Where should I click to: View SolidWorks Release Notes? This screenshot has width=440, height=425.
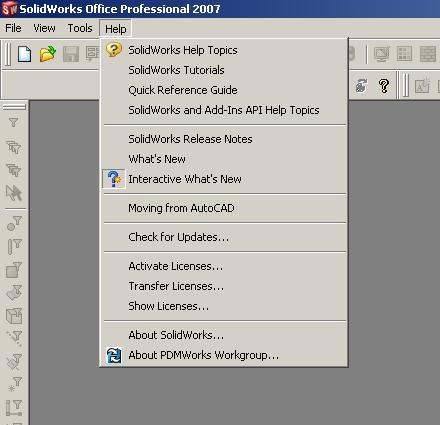click(224, 139)
